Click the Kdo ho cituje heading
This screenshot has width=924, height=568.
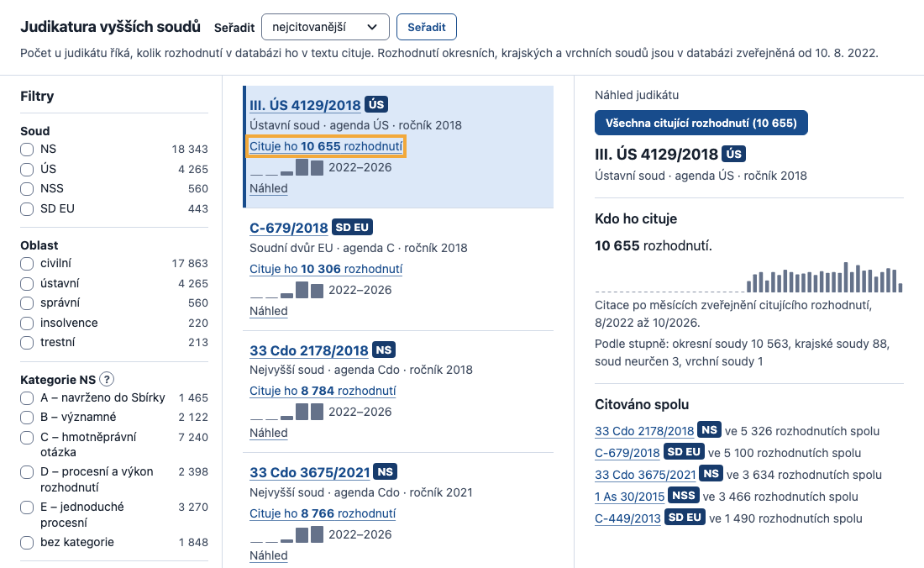[636, 218]
